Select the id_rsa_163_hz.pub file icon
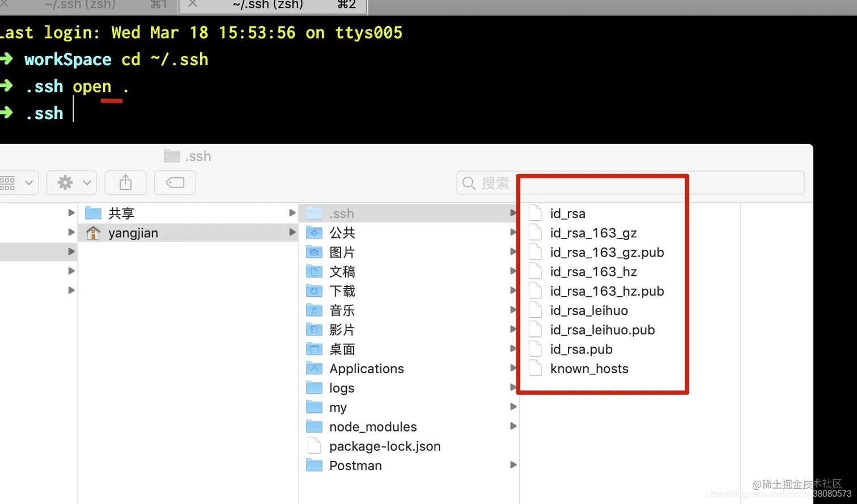Screen dimensions: 857x504 (535, 291)
